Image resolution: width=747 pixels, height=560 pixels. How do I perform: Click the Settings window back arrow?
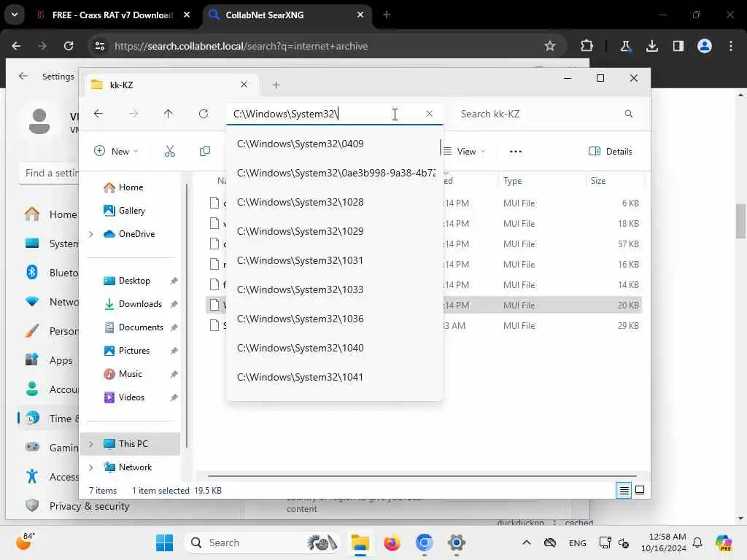[x=23, y=76]
